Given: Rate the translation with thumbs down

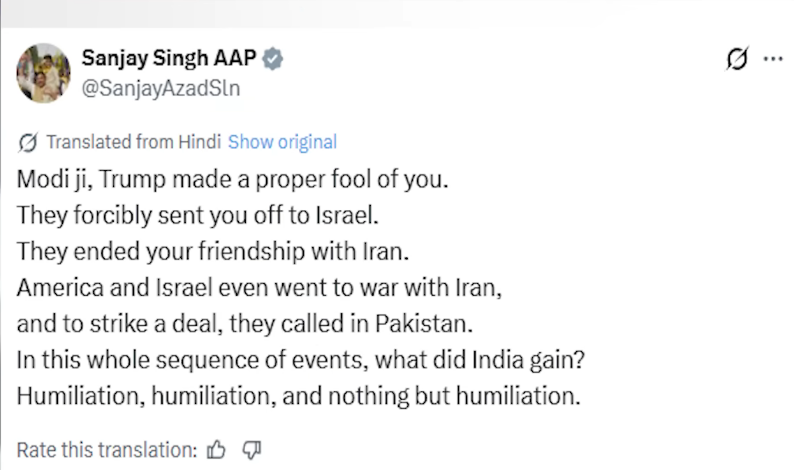Looking at the screenshot, I should click(x=251, y=450).
